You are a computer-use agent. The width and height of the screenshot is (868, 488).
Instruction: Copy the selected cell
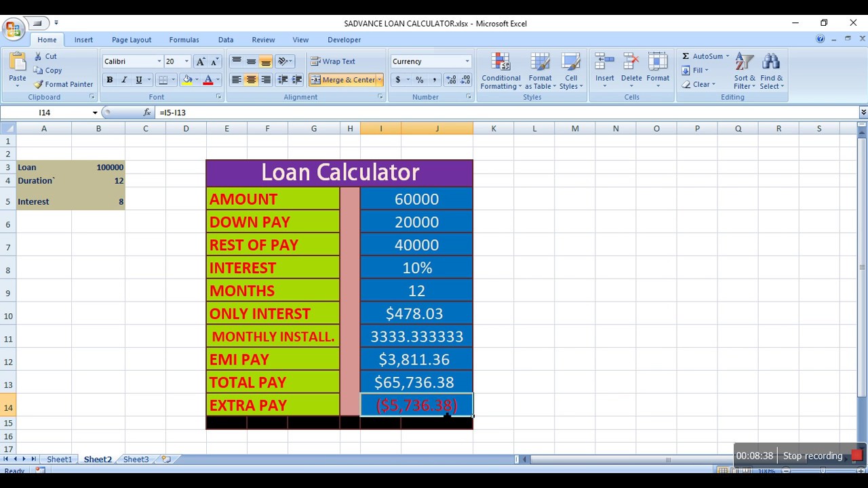click(x=47, y=70)
